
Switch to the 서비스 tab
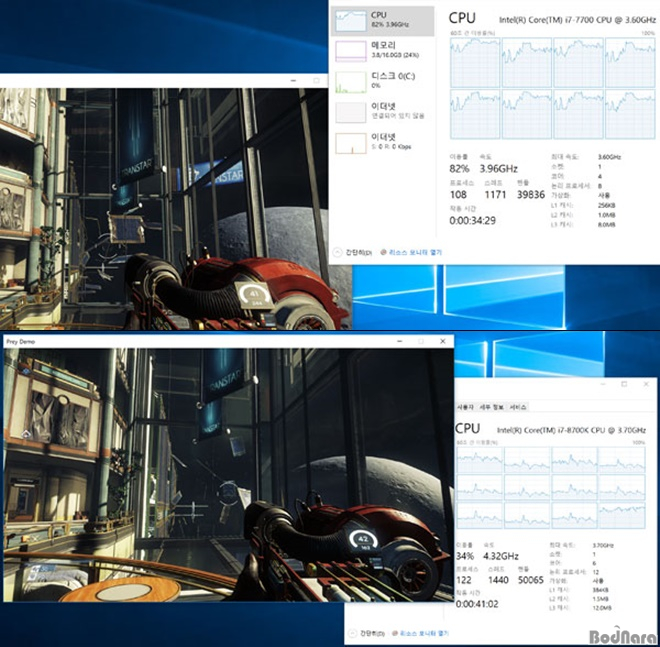click(x=518, y=407)
